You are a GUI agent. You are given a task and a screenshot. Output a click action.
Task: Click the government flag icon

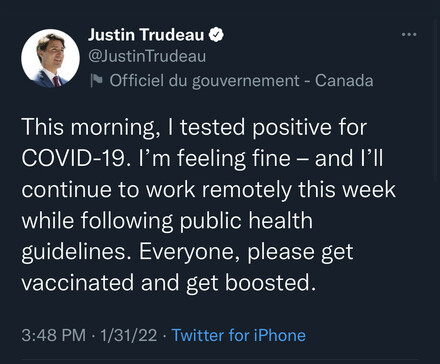96,80
